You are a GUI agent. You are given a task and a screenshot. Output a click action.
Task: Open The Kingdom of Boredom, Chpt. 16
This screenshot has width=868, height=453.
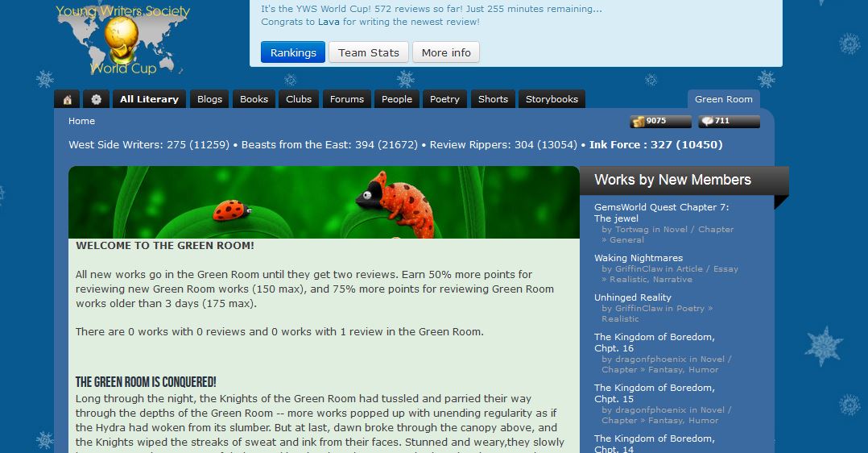[x=655, y=342]
